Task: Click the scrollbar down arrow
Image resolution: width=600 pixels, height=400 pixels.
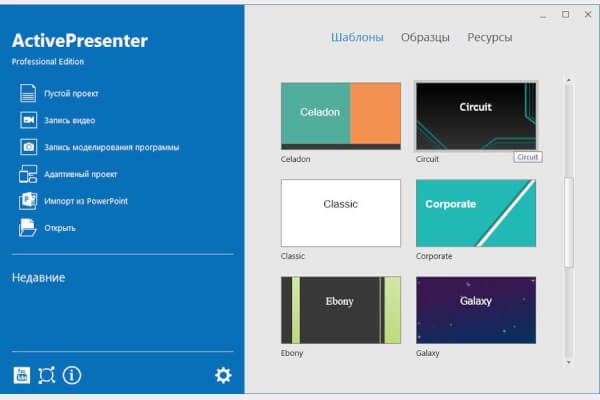Action: coord(569,362)
